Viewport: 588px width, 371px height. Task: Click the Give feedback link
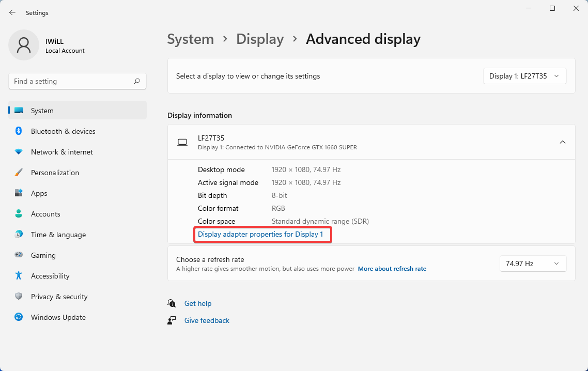tap(207, 320)
